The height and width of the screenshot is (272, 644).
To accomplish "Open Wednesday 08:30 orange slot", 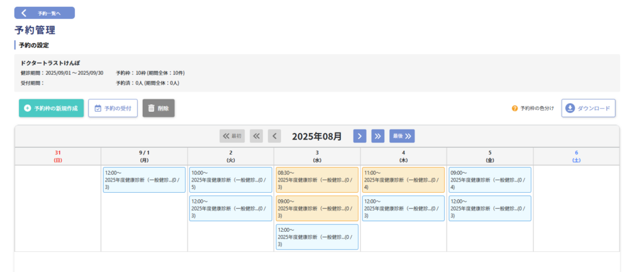I will click(x=317, y=179).
